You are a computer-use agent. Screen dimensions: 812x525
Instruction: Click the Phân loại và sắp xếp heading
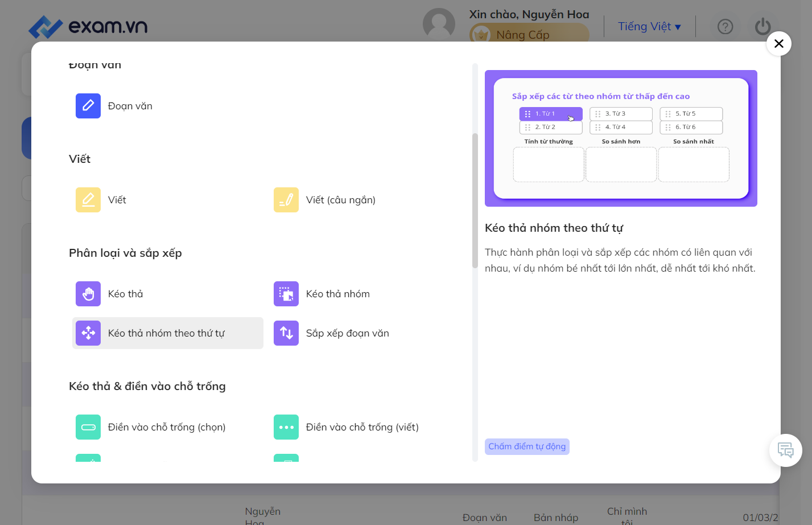(125, 253)
